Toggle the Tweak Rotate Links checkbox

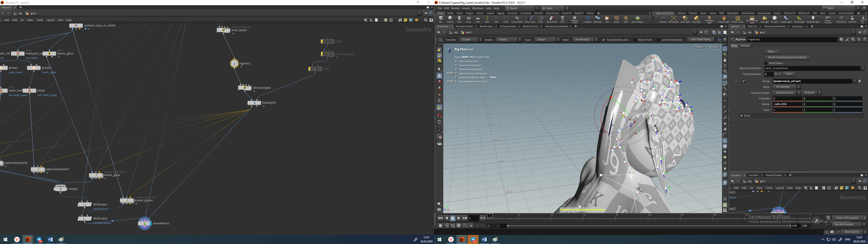pos(604,40)
